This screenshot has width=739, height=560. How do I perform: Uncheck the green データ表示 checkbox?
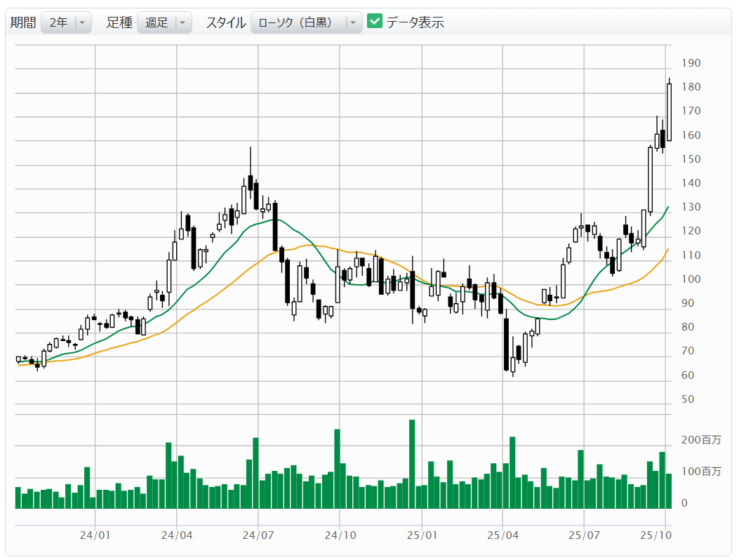click(375, 22)
